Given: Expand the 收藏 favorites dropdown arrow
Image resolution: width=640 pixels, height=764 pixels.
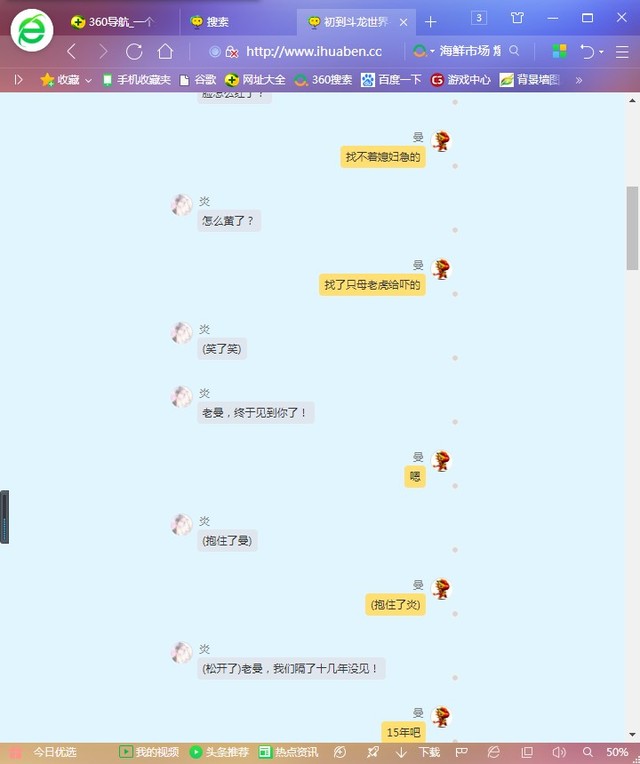Looking at the screenshot, I should click(88, 80).
